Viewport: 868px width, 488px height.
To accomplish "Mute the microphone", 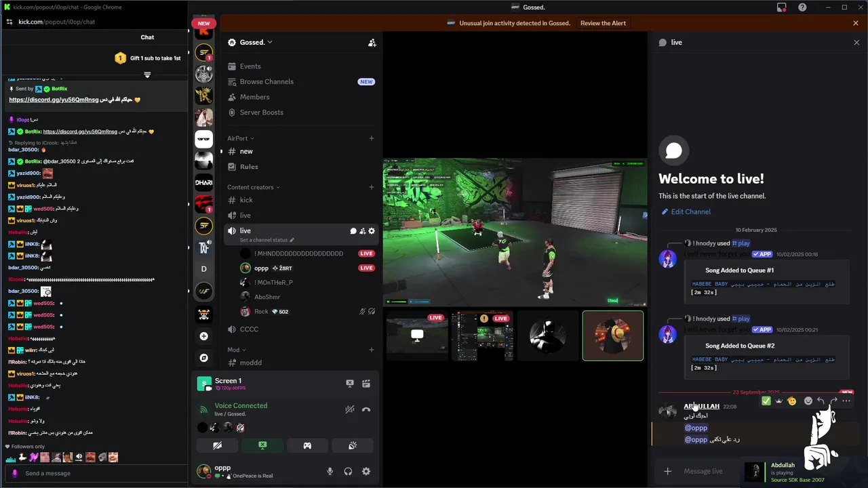I will tap(330, 472).
